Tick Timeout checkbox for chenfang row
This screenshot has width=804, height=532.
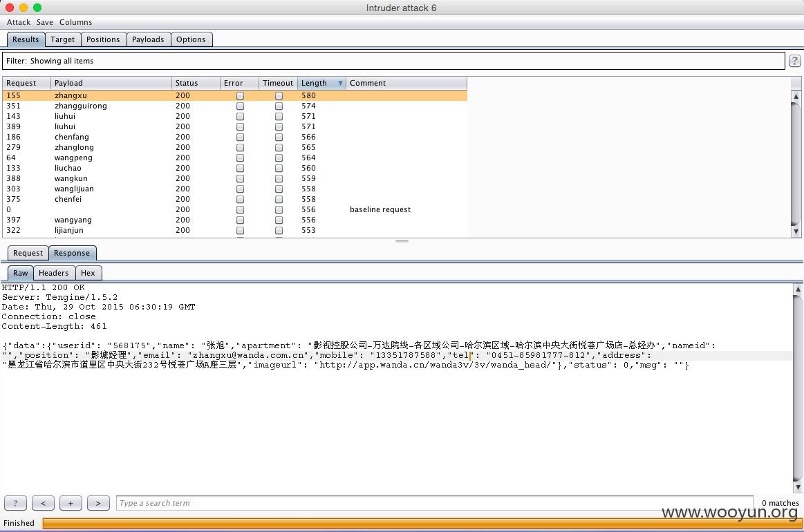[279, 137]
